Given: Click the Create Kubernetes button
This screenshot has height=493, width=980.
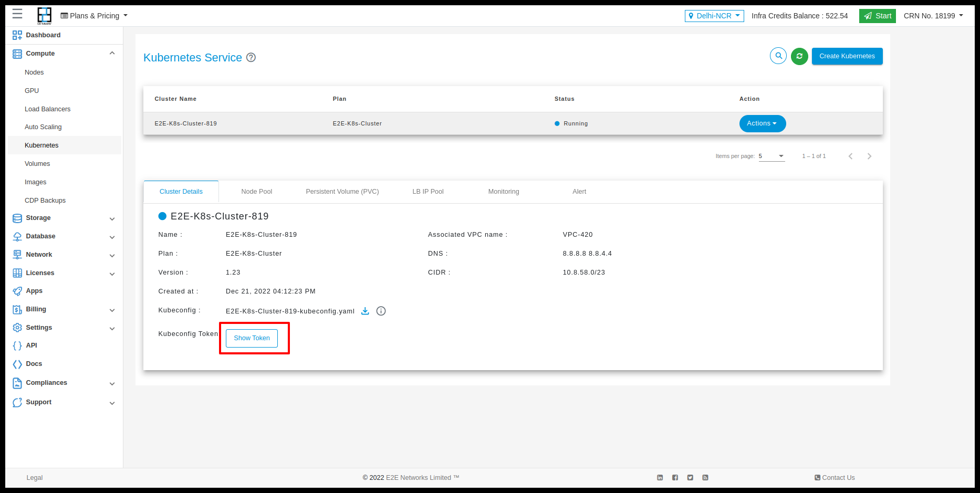Looking at the screenshot, I should point(847,56).
